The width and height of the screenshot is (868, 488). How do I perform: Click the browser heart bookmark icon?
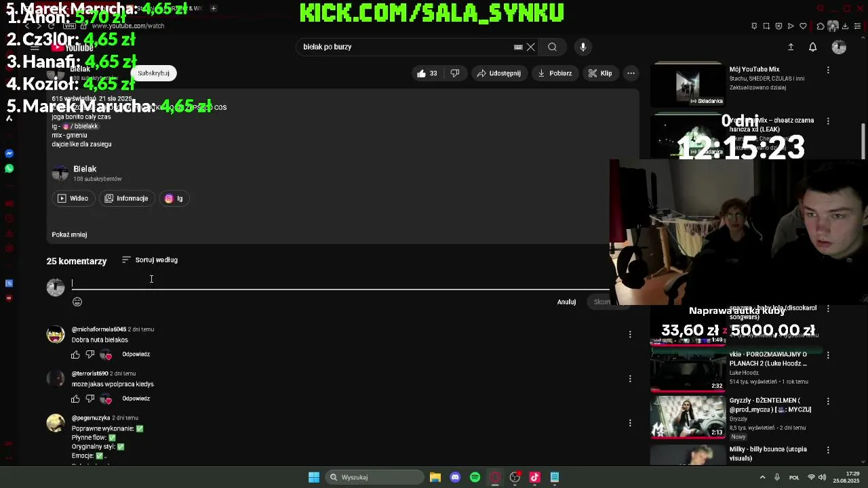point(803,26)
